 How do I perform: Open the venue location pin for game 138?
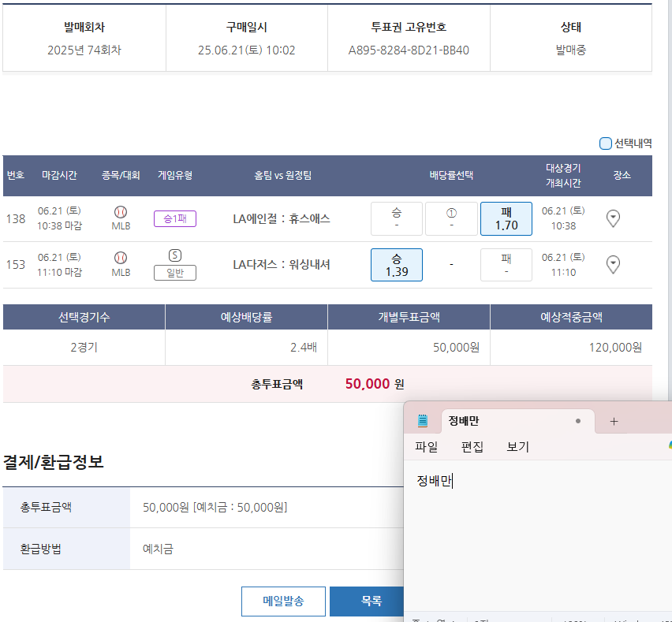coord(613,218)
